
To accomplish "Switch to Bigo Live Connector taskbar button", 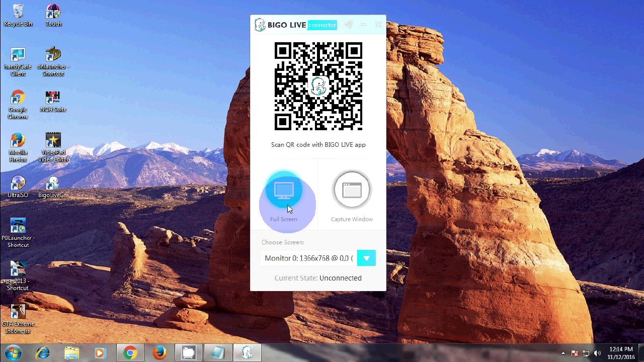I will tap(247, 353).
